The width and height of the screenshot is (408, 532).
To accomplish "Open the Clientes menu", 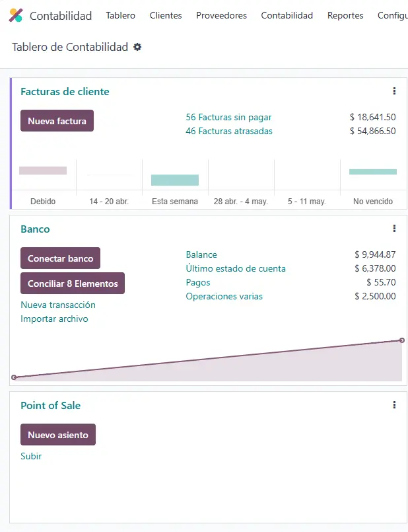I will tap(166, 16).
